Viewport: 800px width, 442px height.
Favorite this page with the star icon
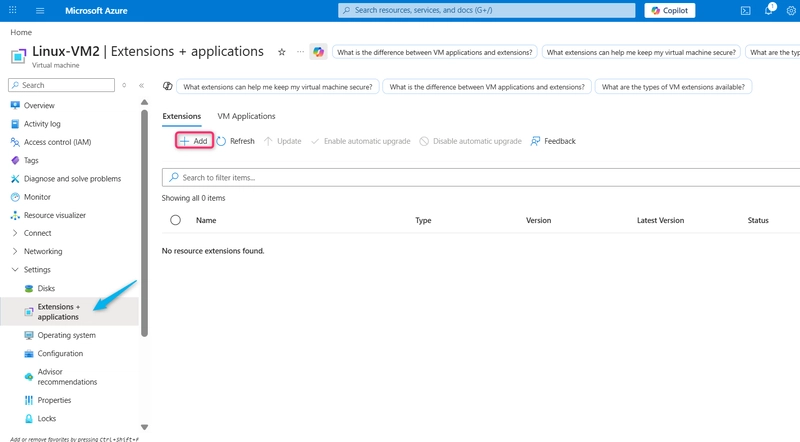[281, 52]
